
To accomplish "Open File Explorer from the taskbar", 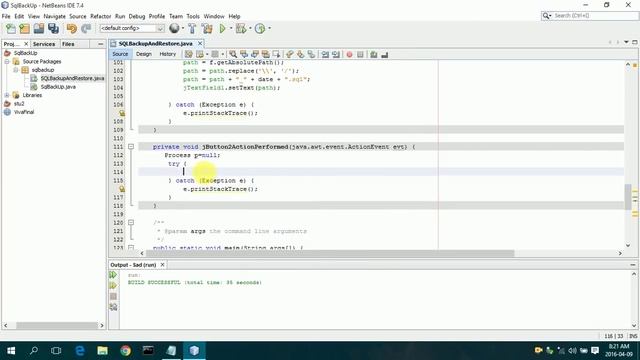I will tap(102, 351).
